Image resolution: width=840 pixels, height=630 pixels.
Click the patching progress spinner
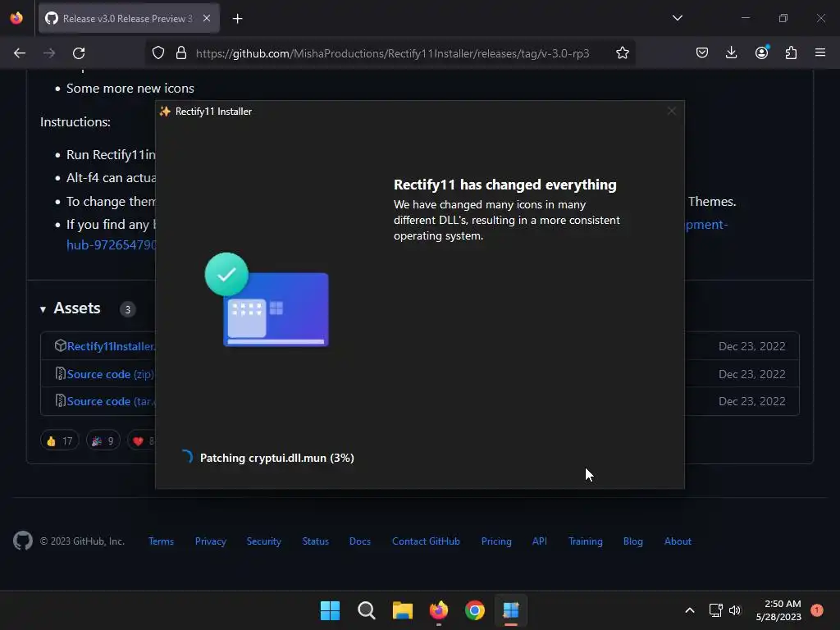pyautogui.click(x=187, y=456)
